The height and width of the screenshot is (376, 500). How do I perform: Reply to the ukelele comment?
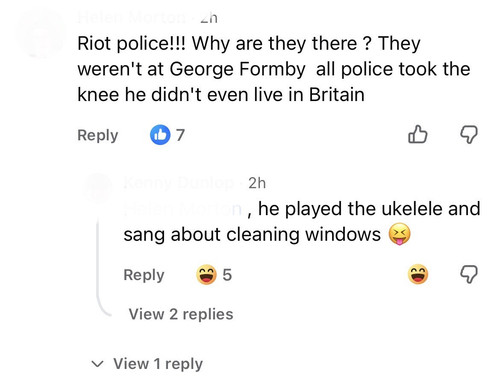144,275
